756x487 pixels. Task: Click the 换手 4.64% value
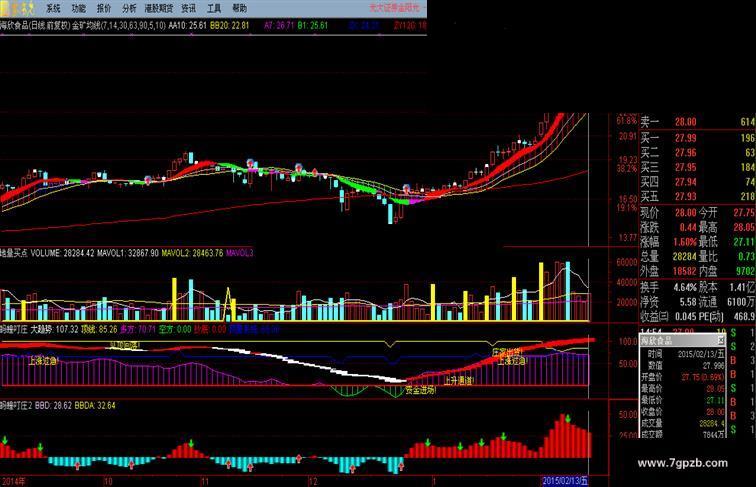685,287
